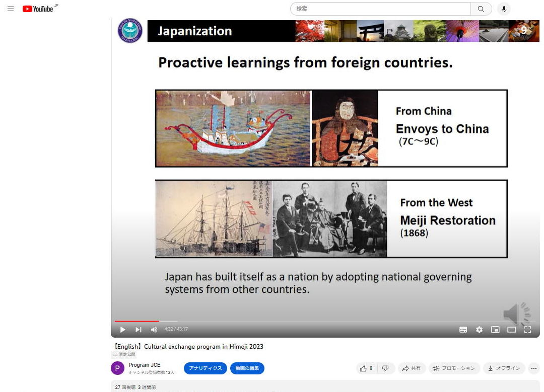The width and height of the screenshot is (544, 392).
Task: Toggle subtitles/closed captions
Action: (x=463, y=330)
